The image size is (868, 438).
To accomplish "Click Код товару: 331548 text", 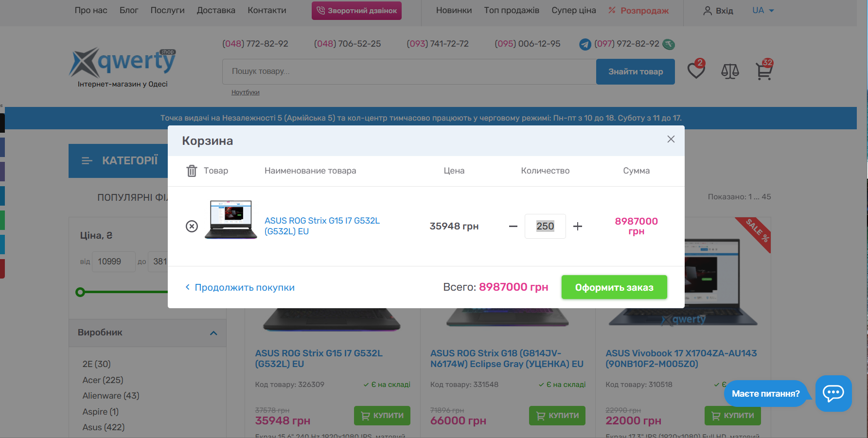I will click(x=464, y=385).
